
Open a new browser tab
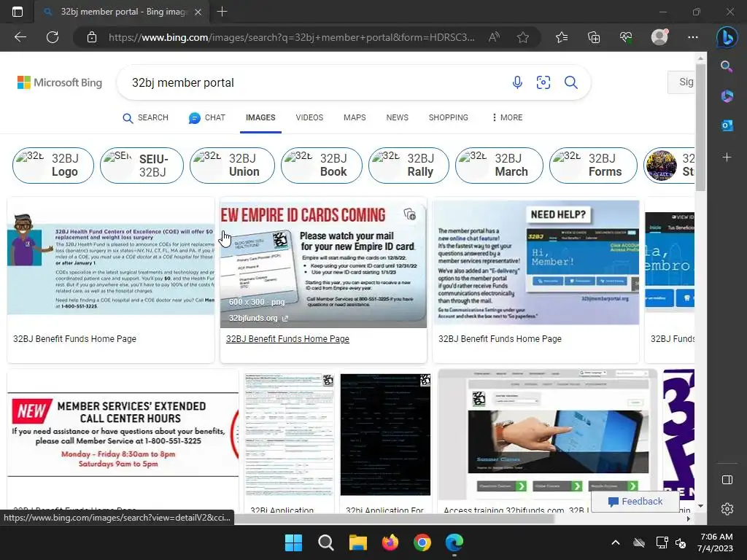[x=222, y=12]
